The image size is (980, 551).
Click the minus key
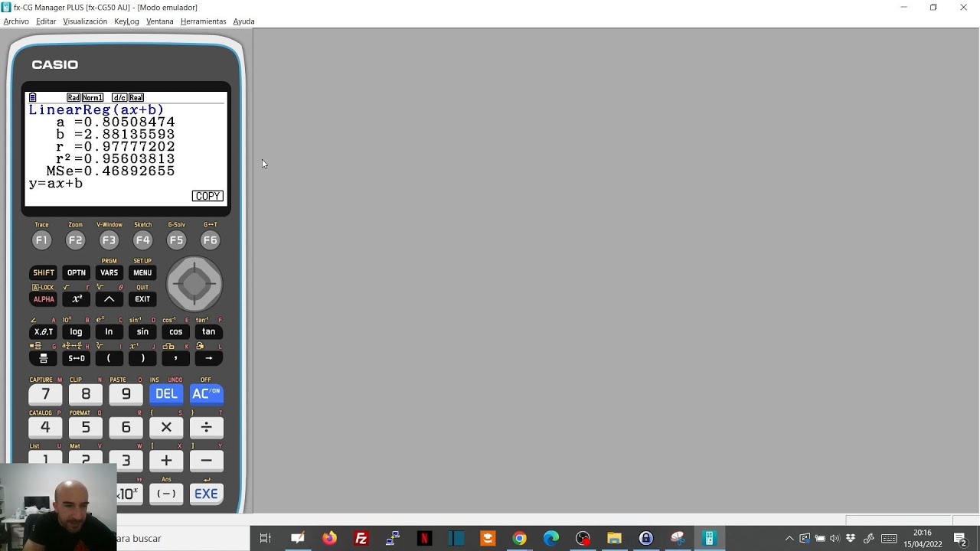(x=206, y=461)
